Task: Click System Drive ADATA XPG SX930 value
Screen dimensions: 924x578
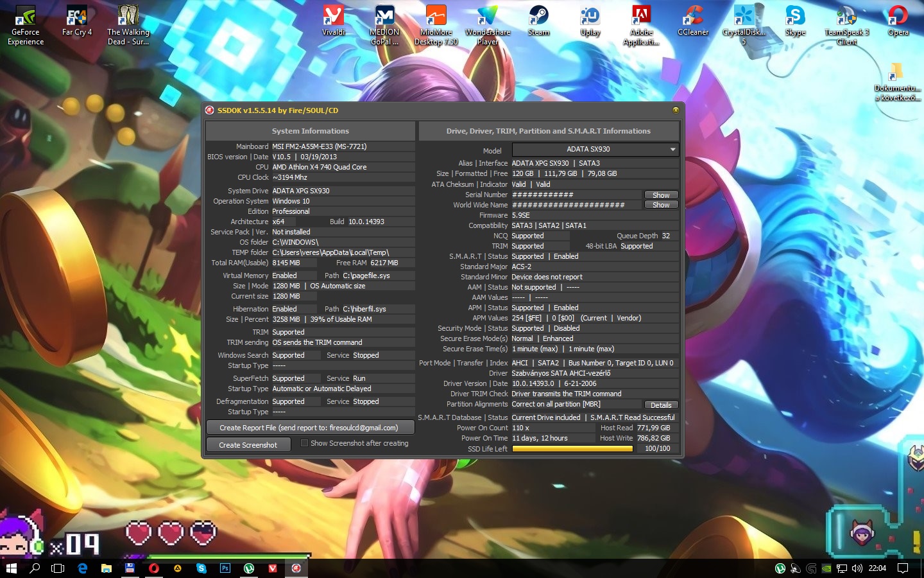Action: click(300, 191)
